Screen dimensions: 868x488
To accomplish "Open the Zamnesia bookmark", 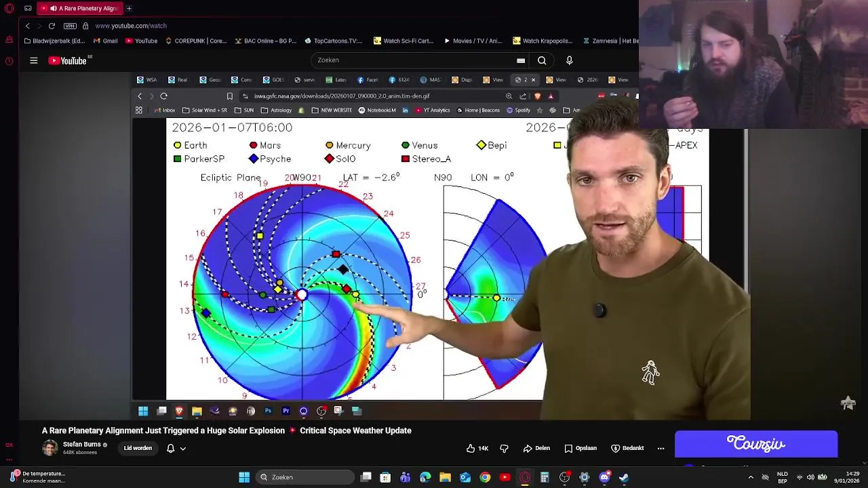I will (610, 41).
